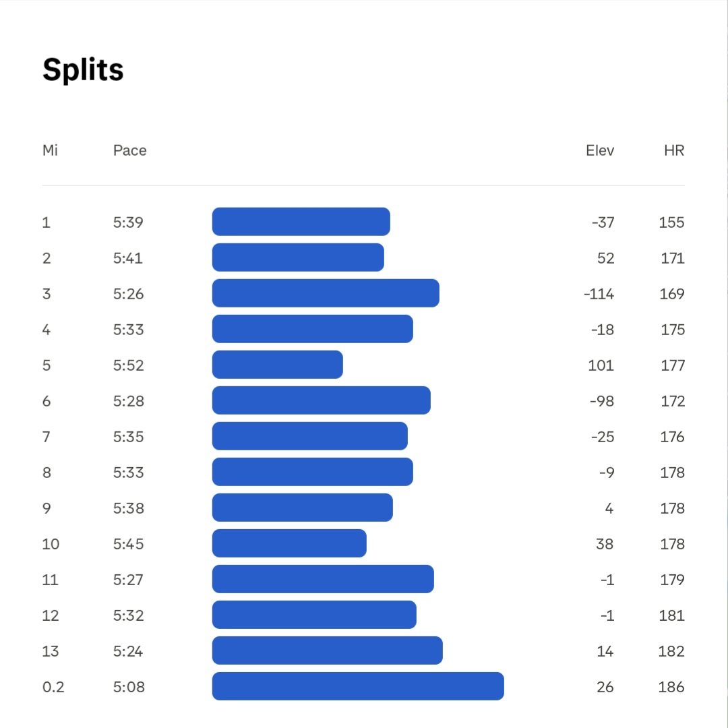Select the 155 heart rate value
The width and height of the screenshot is (728, 728).
(x=671, y=222)
